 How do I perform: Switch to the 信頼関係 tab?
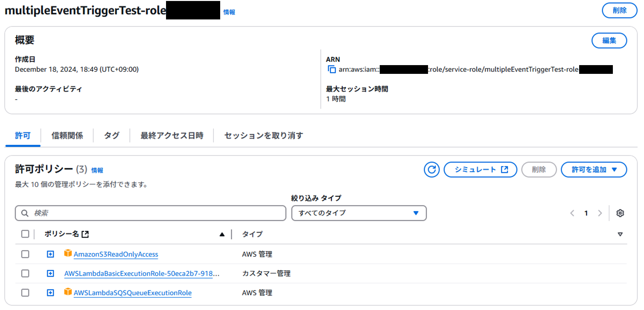coord(67,135)
